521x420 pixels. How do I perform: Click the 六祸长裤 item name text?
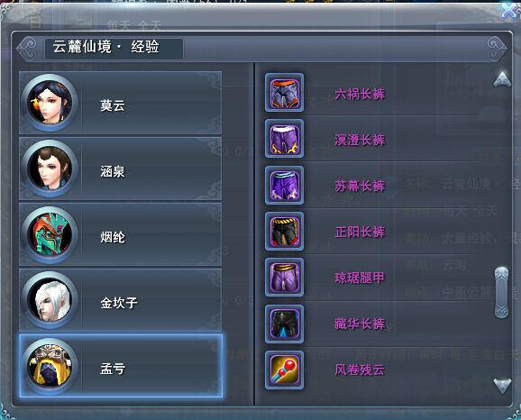click(x=360, y=94)
